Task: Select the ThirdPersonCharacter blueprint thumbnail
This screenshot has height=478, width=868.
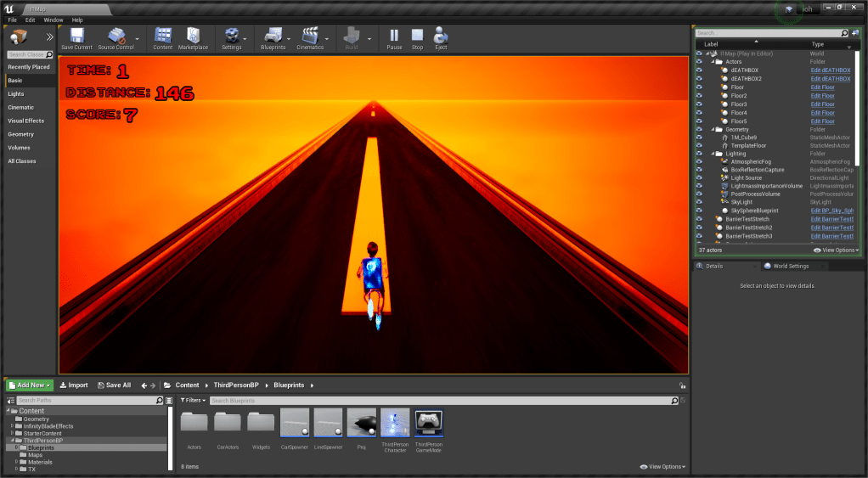Action: (395, 423)
